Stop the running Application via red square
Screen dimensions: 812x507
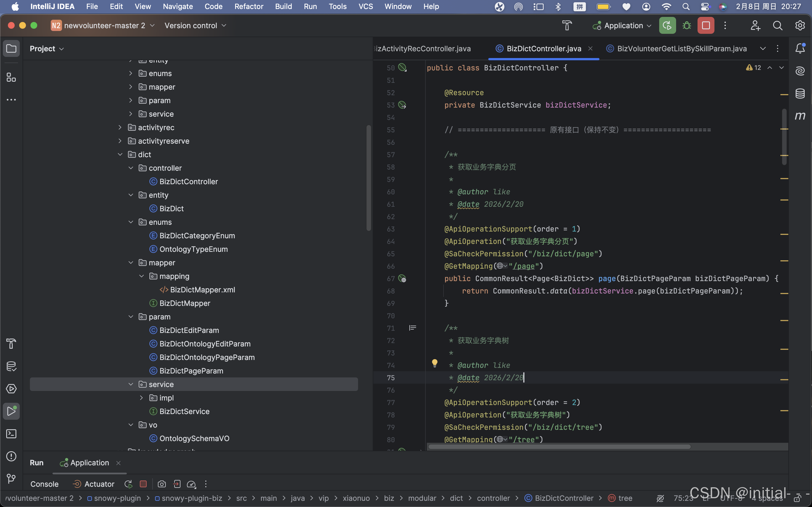pos(706,25)
